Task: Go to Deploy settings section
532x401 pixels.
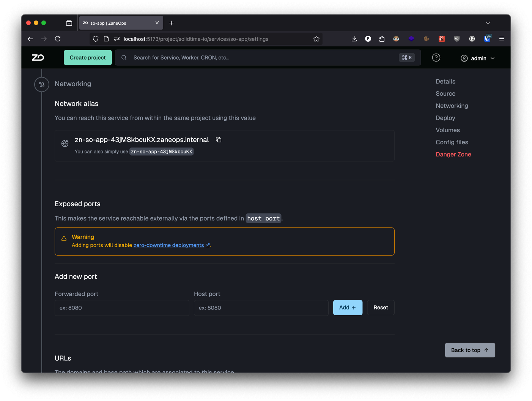Action: point(445,118)
